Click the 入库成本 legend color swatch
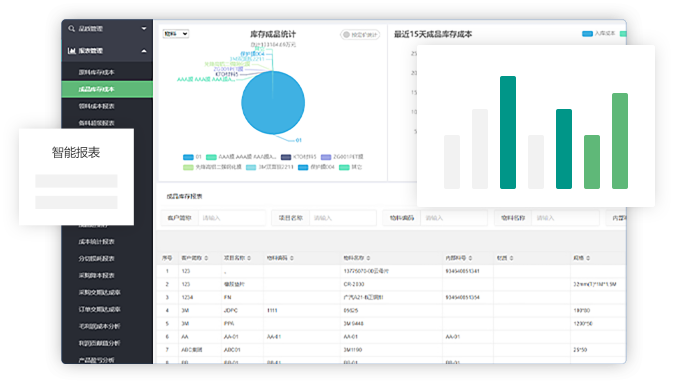 [587, 34]
